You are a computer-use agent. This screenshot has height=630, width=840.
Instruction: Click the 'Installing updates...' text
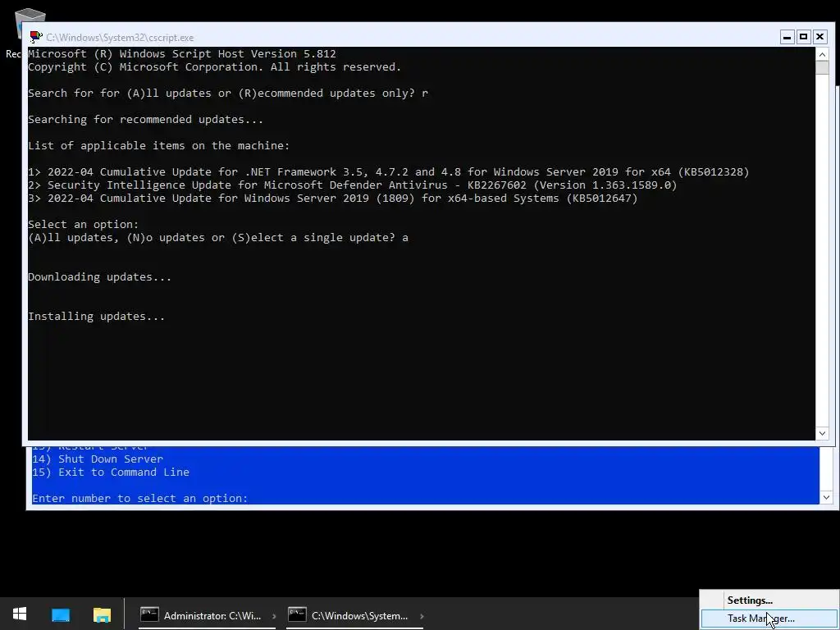click(97, 317)
